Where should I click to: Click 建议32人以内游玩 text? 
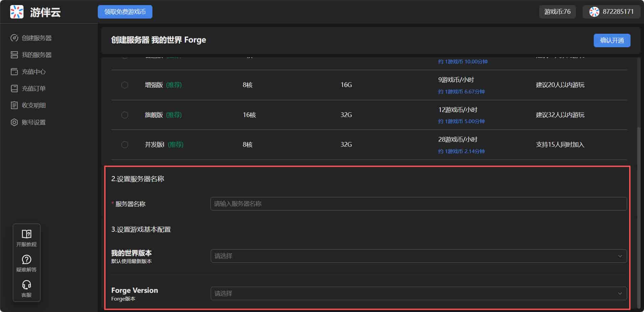click(560, 115)
